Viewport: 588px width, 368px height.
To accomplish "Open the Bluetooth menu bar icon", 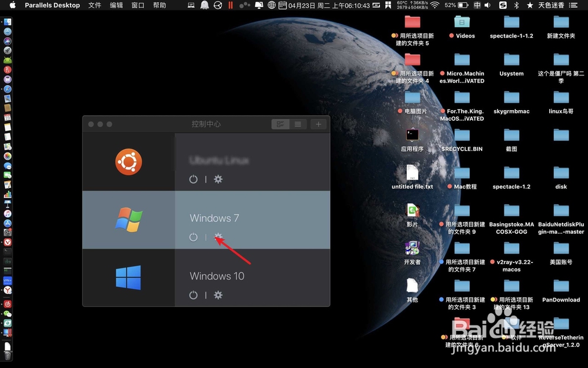I will 516,5.
